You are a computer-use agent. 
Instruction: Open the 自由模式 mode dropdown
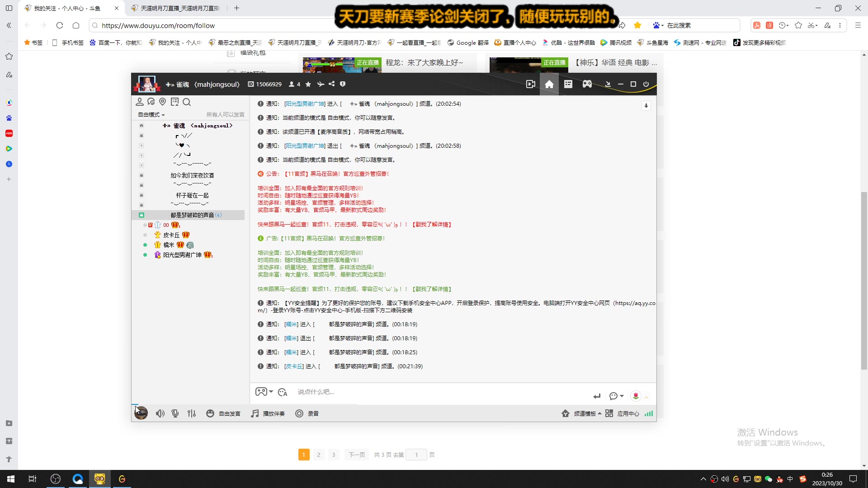[x=150, y=114]
